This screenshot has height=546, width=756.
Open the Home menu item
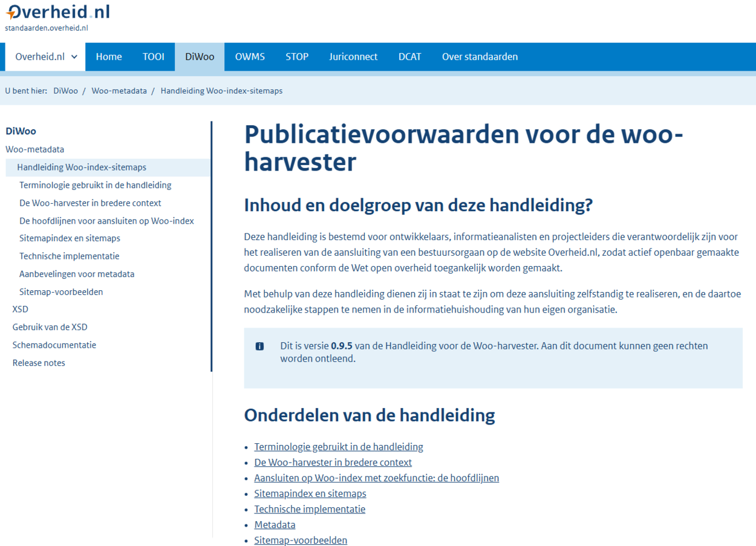pos(109,57)
